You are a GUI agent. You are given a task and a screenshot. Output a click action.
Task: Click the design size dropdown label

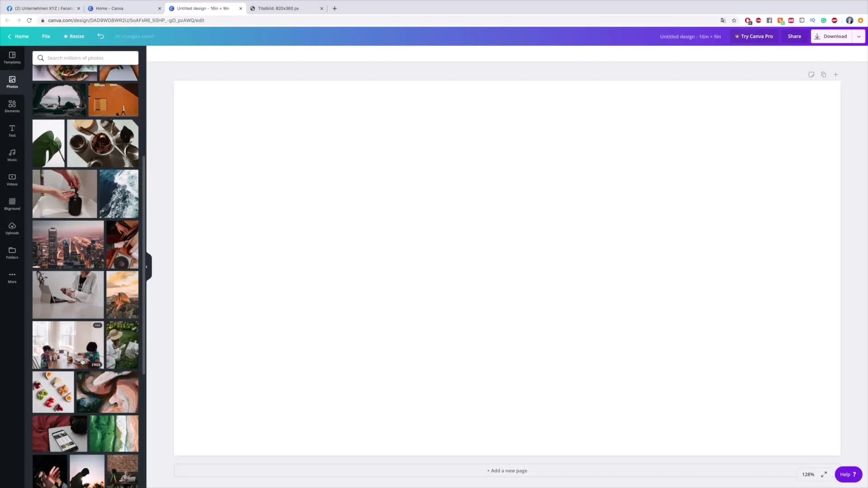point(690,36)
